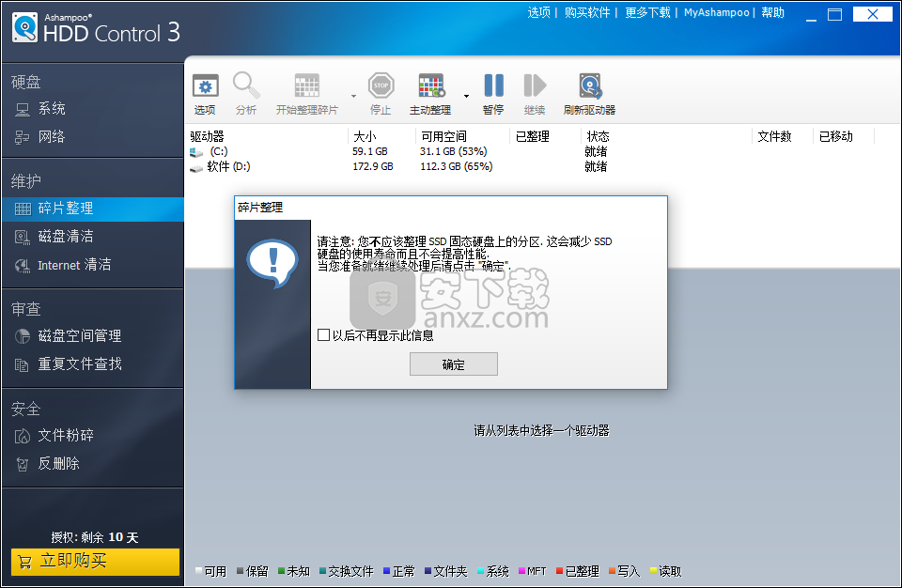
Task: Sort by 已移动 column header
Action: (844, 136)
